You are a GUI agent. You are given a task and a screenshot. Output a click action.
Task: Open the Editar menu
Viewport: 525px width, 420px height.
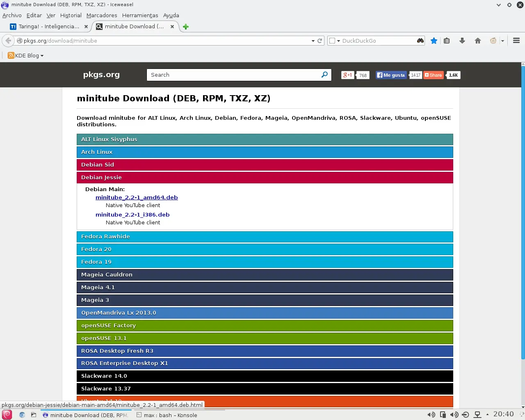[34, 15]
